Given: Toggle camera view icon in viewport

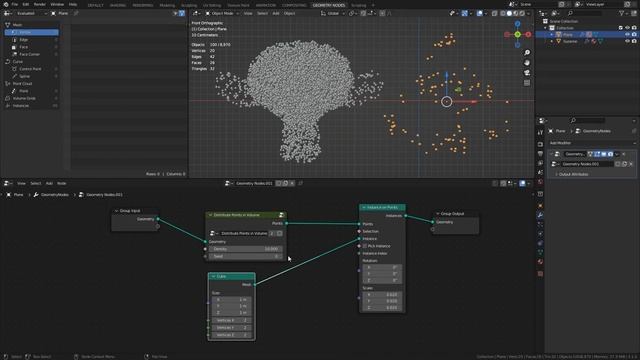Looking at the screenshot, I should [x=527, y=73].
